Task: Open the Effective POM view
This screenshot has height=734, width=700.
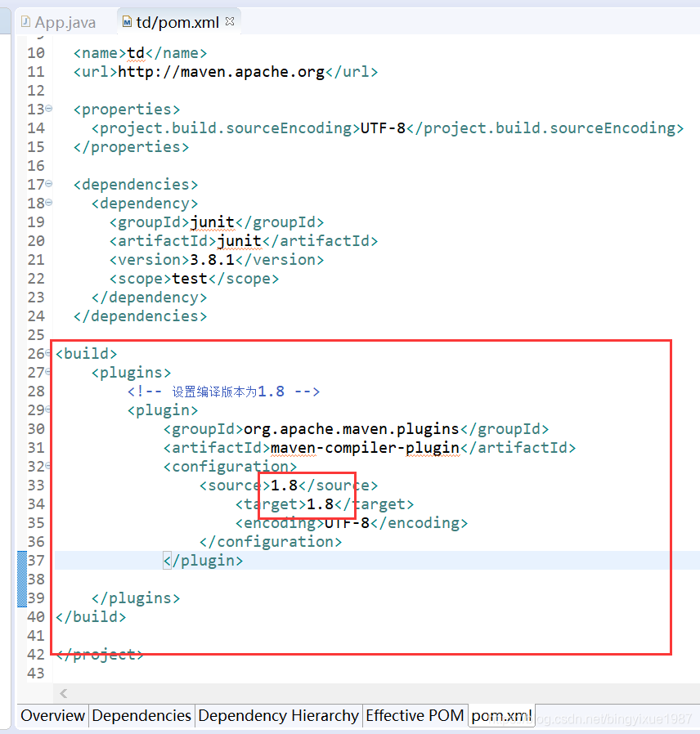Action: [x=415, y=715]
